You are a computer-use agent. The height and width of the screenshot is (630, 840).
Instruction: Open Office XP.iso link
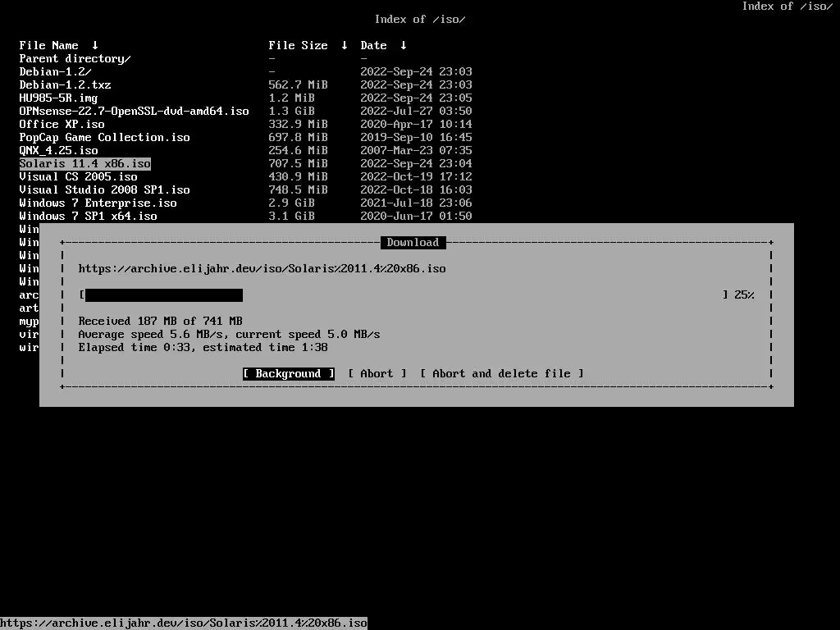tap(62, 125)
